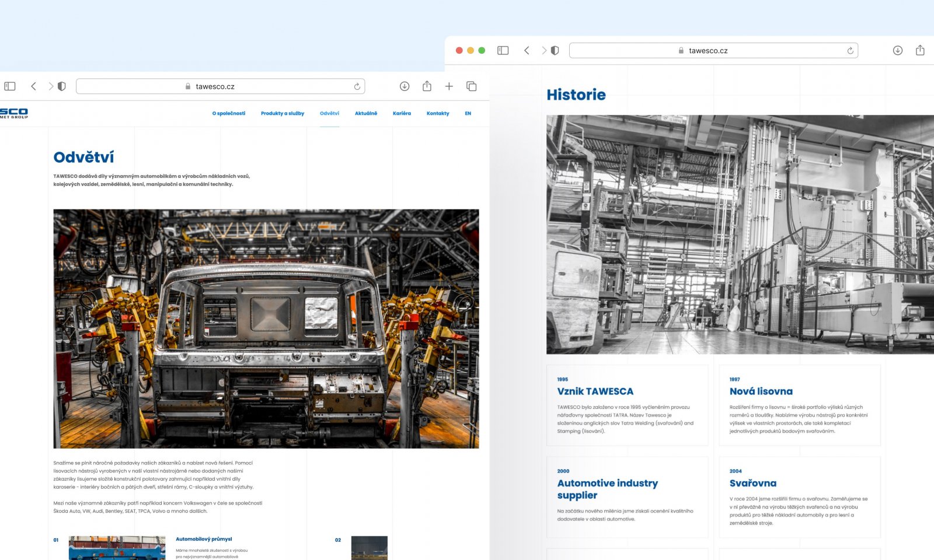Screen dimensions: 934x560
Task: Click the Odvětví page heading
Action: pos(83,157)
